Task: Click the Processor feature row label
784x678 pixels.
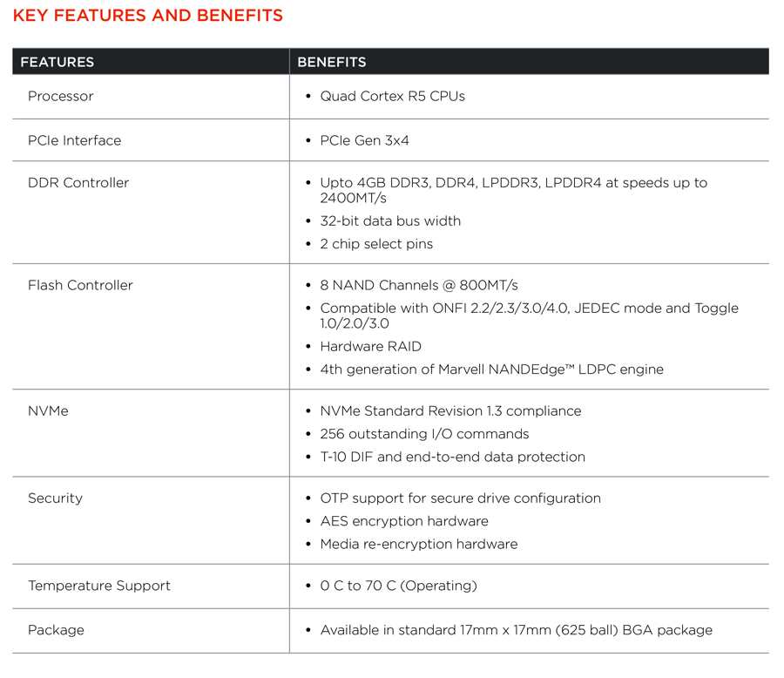Action: (x=60, y=96)
